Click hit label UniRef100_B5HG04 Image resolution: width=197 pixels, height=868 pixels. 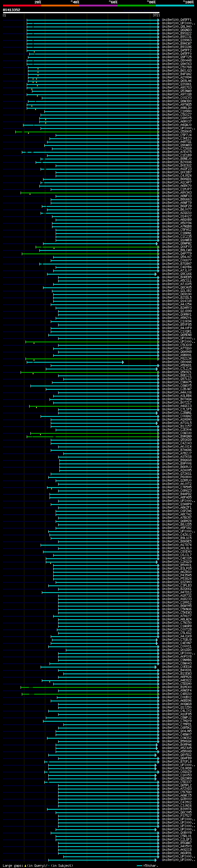tap(177, 741)
